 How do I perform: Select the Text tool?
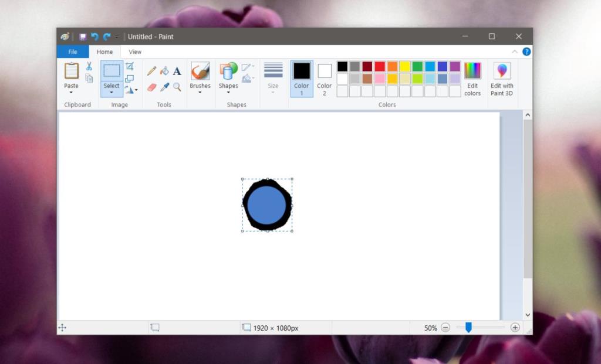[x=176, y=72]
